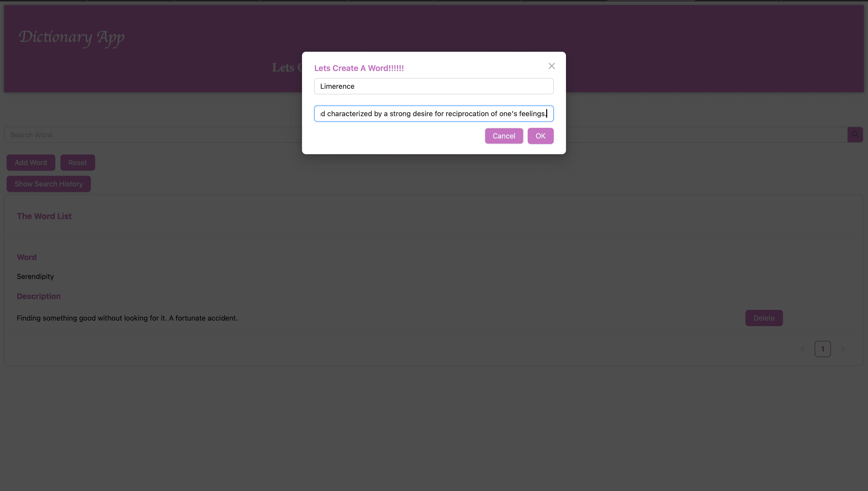This screenshot has height=491, width=868.
Task: Click the Reset button
Action: click(x=77, y=163)
